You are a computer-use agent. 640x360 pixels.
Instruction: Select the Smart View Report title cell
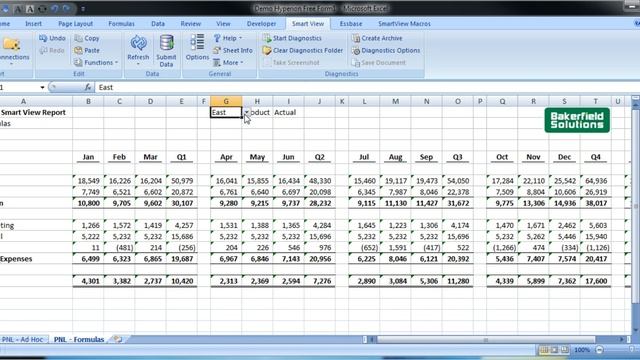point(36,112)
